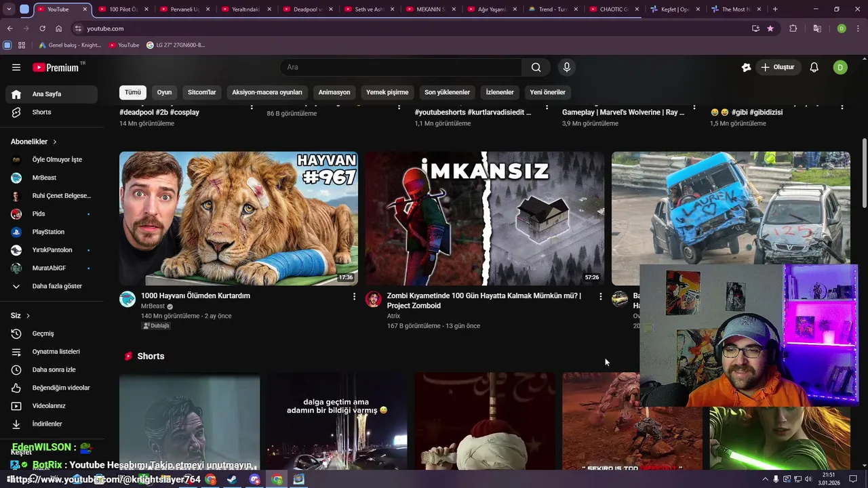Open the Pids subscription channel
The height and width of the screenshot is (488, 868).
[x=52, y=213]
